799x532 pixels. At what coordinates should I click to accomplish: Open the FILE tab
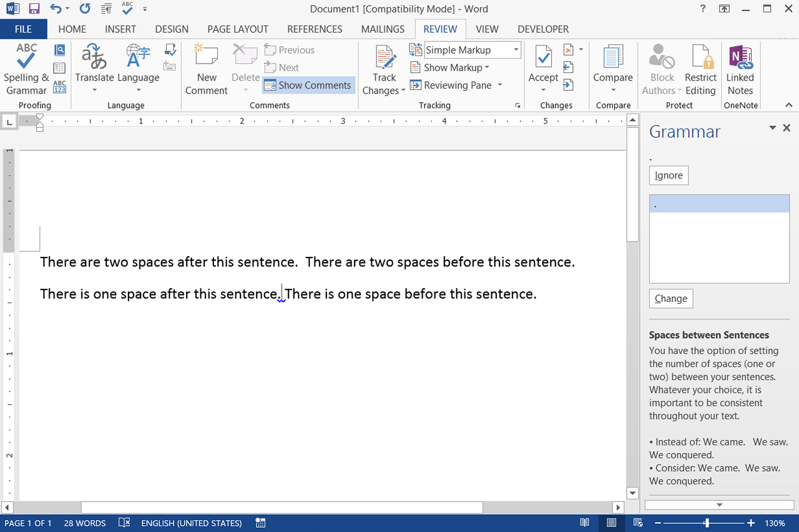23,29
